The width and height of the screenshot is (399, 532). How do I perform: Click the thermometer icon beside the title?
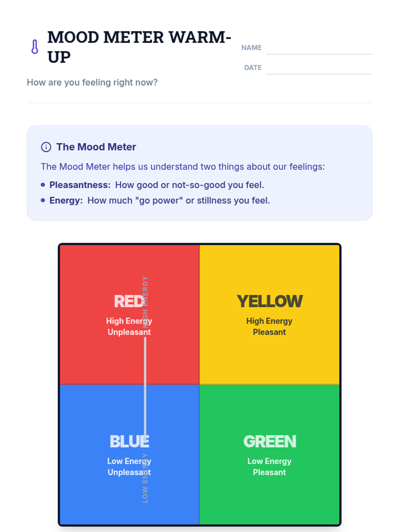point(35,47)
